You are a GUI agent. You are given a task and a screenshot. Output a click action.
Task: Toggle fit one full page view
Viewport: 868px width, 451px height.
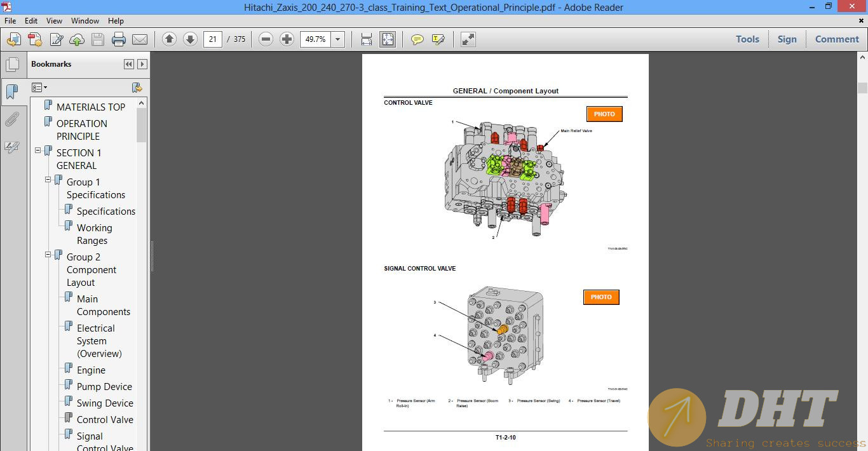388,39
